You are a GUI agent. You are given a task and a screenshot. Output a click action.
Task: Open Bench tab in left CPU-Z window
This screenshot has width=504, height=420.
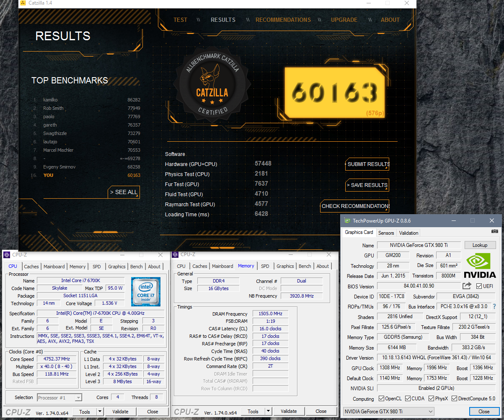click(x=137, y=267)
